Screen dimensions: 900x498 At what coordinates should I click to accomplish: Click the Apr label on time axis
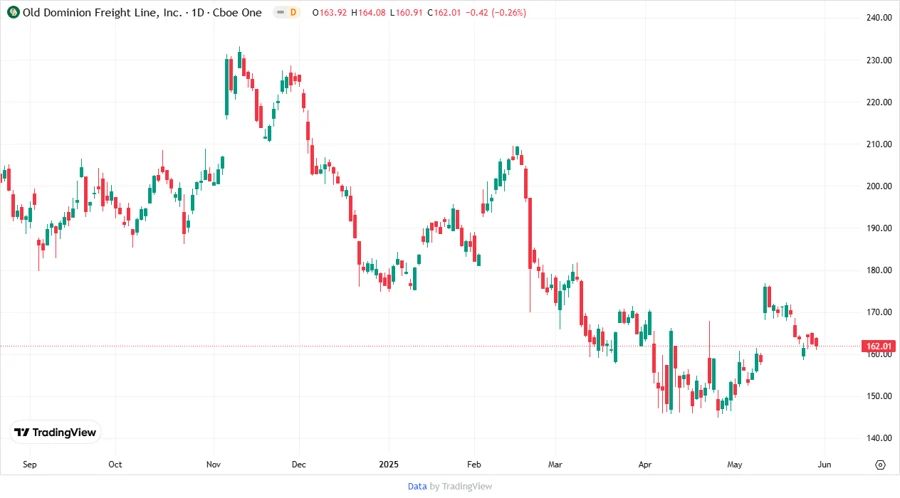pyautogui.click(x=645, y=464)
